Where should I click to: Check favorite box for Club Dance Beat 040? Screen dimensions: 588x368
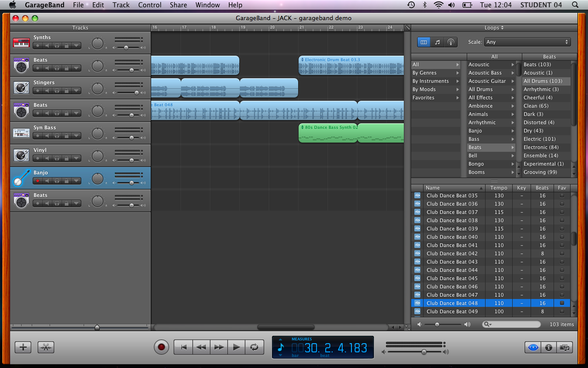coord(562,237)
